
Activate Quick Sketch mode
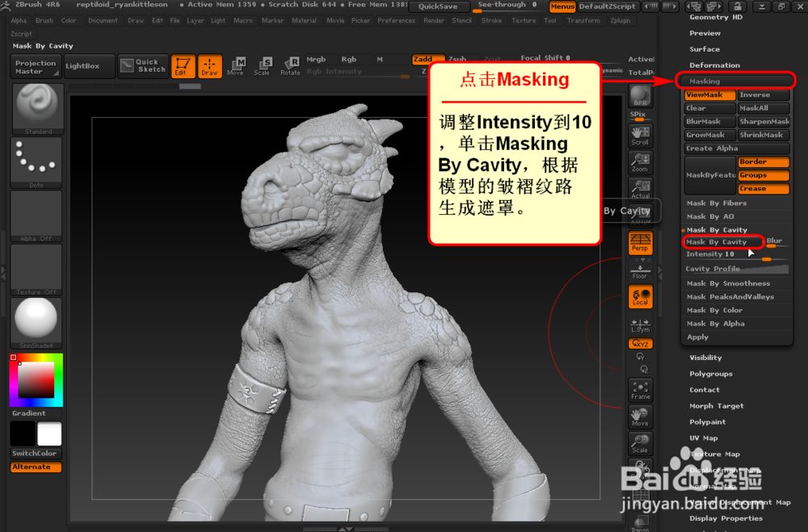click(x=143, y=66)
